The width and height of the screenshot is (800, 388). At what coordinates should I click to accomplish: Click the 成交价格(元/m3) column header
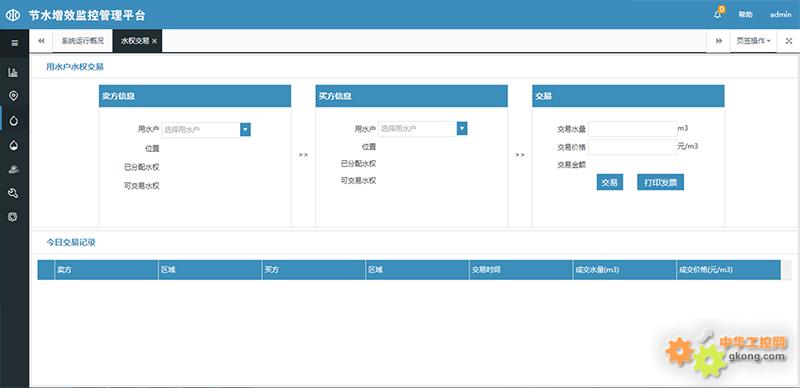[729, 270]
